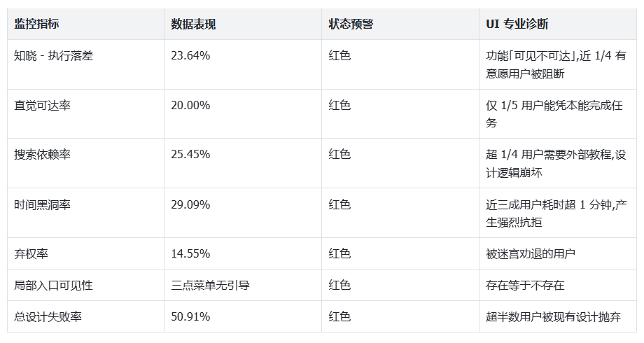The image size is (644, 343).
Task: Select the 知晓 - 执行落差 cell
Action: 54,56
